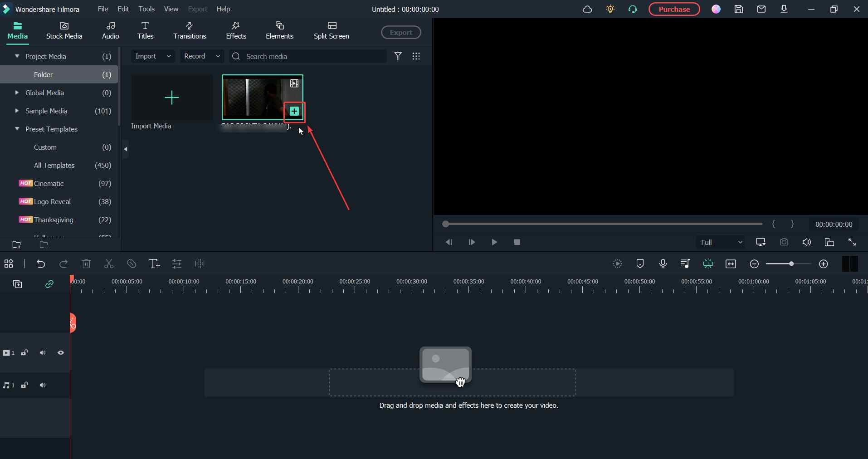
Task: Toggle preview volume speaker
Action: (x=807, y=242)
